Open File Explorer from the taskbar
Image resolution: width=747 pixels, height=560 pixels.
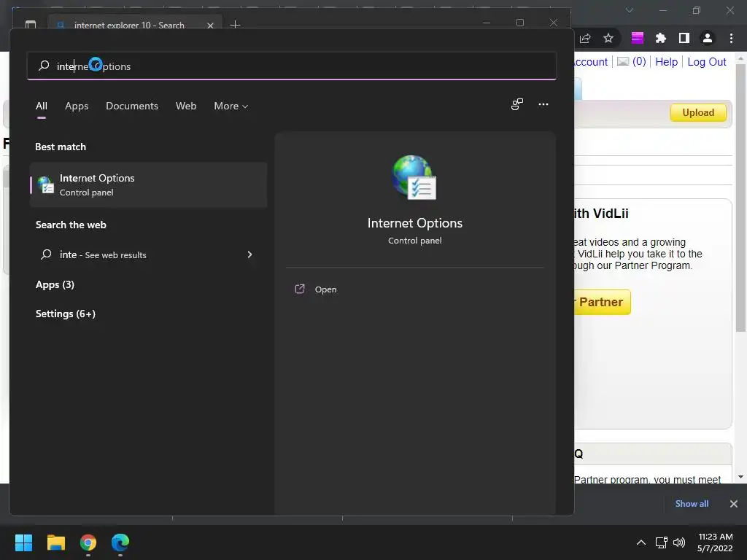point(55,542)
